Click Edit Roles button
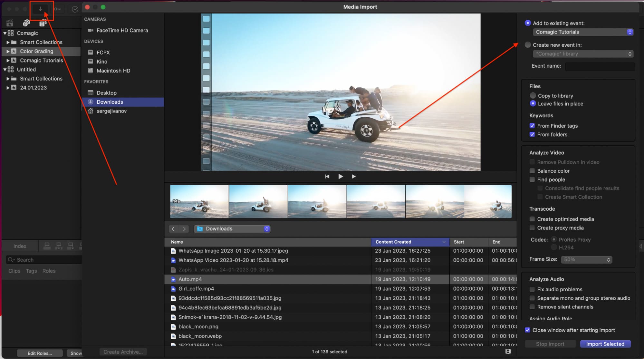The image size is (644, 359). [40, 353]
